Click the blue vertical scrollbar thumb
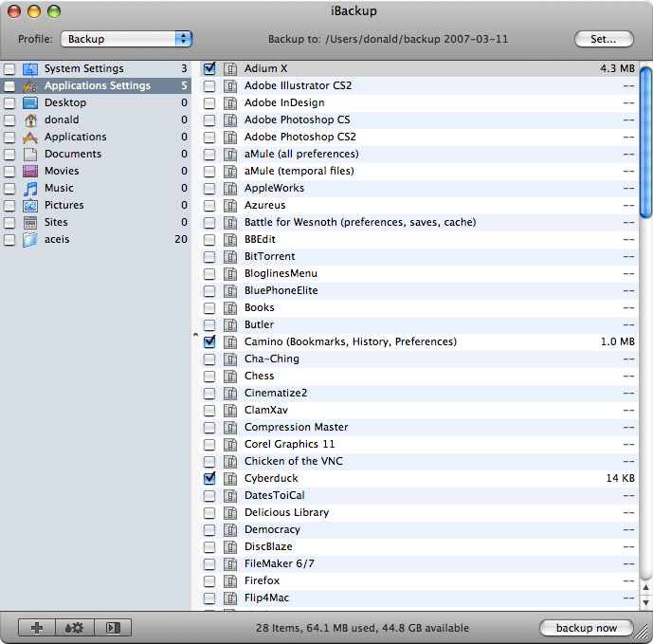The height and width of the screenshot is (644, 653). pos(645,141)
